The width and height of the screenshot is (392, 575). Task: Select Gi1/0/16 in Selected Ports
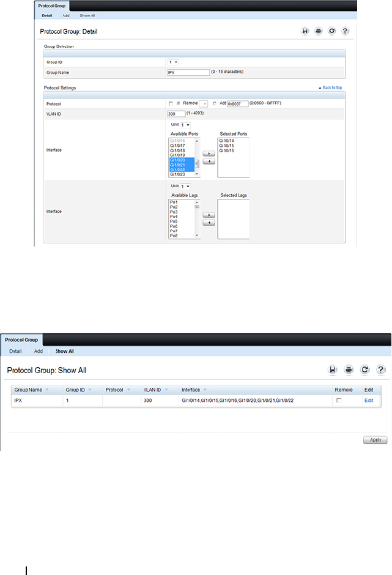227,150
